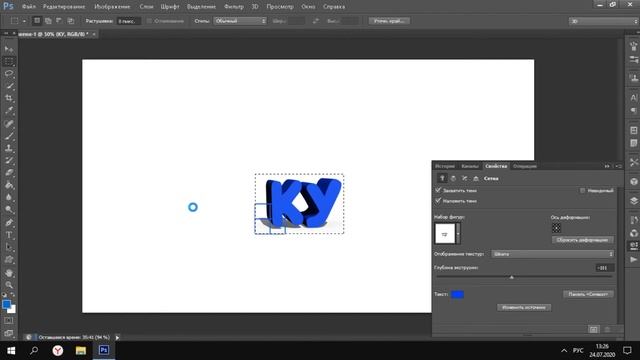This screenshot has width=640, height=360.
Task: Open the Layers panel from right dock
Action: click(x=633, y=200)
